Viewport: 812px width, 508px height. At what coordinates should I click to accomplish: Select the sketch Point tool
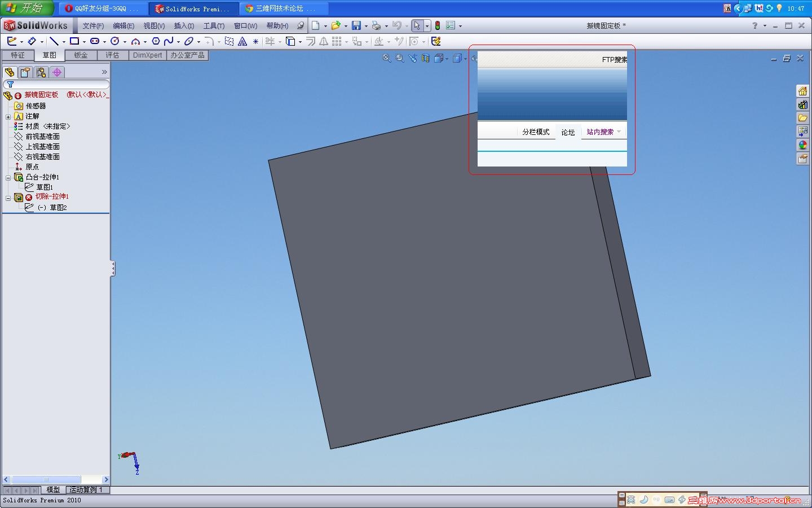(255, 41)
